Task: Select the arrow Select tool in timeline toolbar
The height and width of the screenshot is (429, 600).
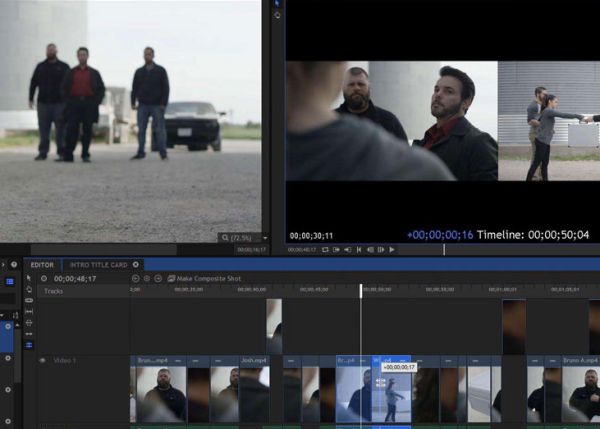Action: click(x=28, y=278)
